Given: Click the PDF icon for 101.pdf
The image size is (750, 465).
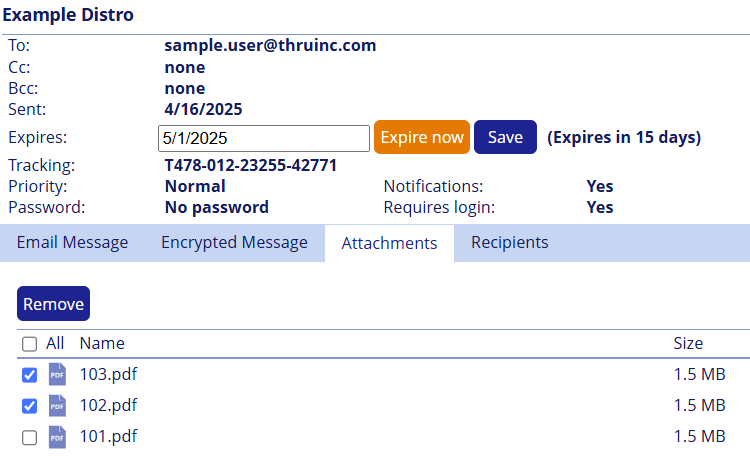Looking at the screenshot, I should click(57, 437).
